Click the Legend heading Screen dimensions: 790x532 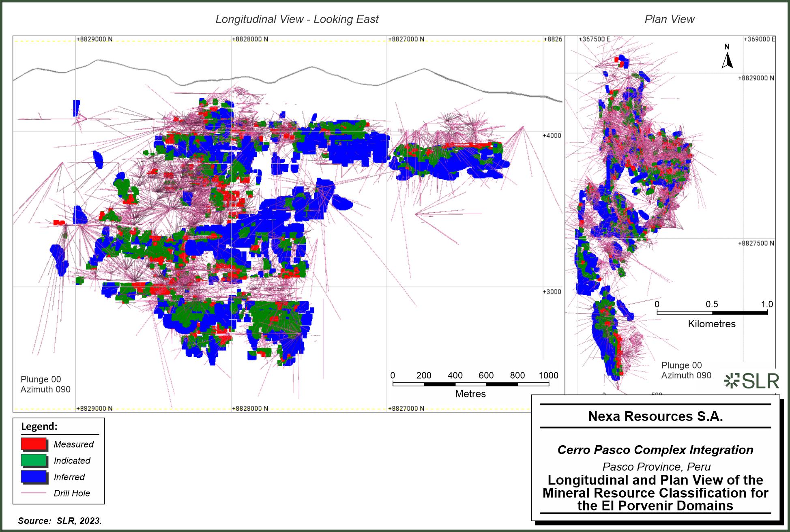click(x=39, y=427)
